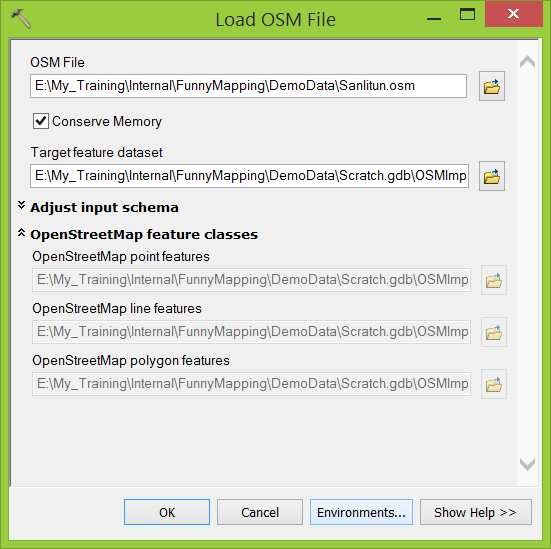The image size is (551, 549).
Task: Click into the Target feature dataset field
Action: [249, 176]
